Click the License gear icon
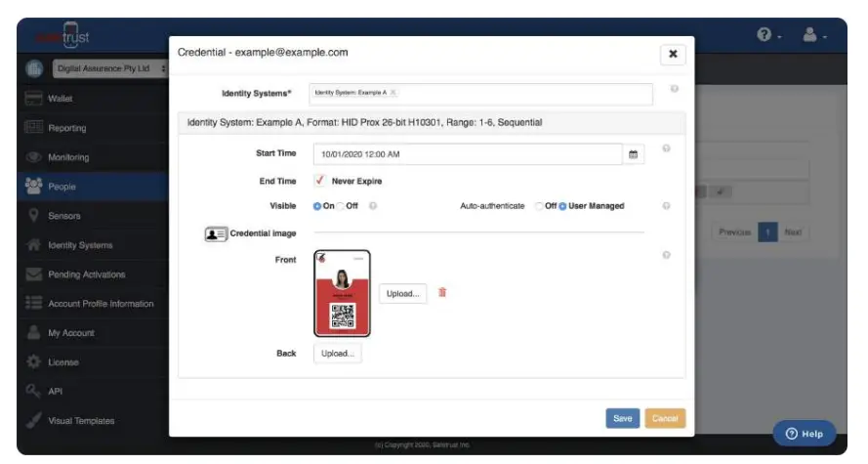868x464 pixels. pyautogui.click(x=34, y=361)
